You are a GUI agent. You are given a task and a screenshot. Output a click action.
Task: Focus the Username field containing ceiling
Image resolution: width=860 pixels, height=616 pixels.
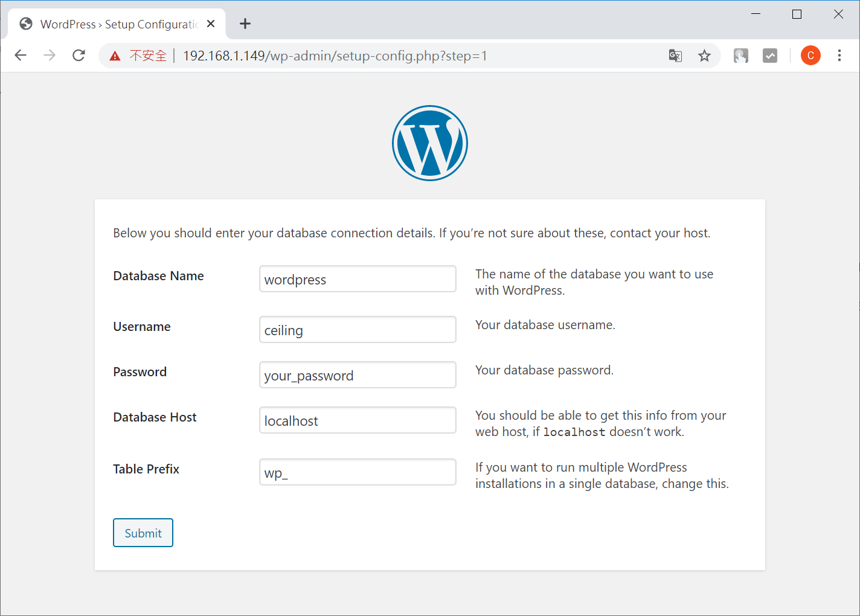click(358, 330)
